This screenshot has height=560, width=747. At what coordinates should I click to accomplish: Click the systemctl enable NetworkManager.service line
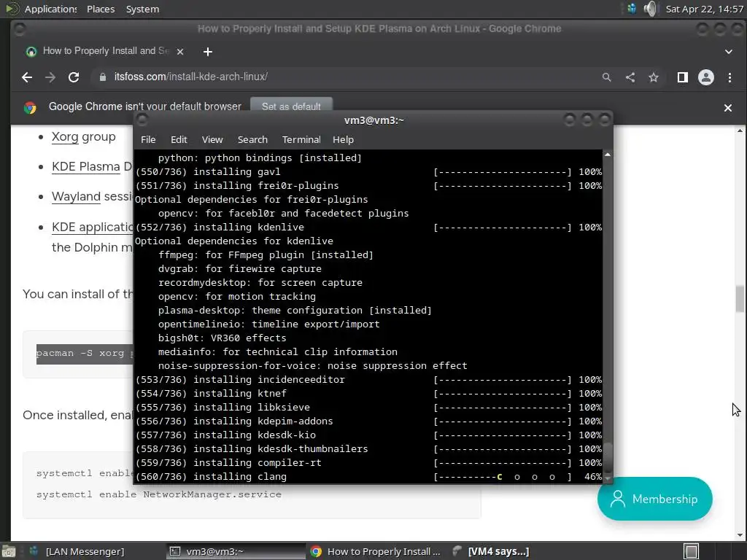(x=158, y=494)
